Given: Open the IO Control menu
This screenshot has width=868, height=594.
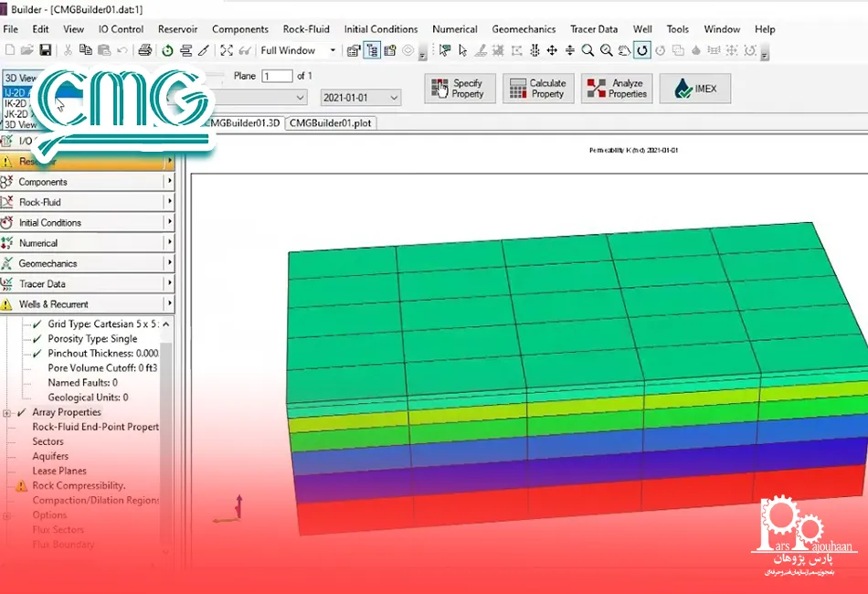Looking at the screenshot, I should (121, 29).
